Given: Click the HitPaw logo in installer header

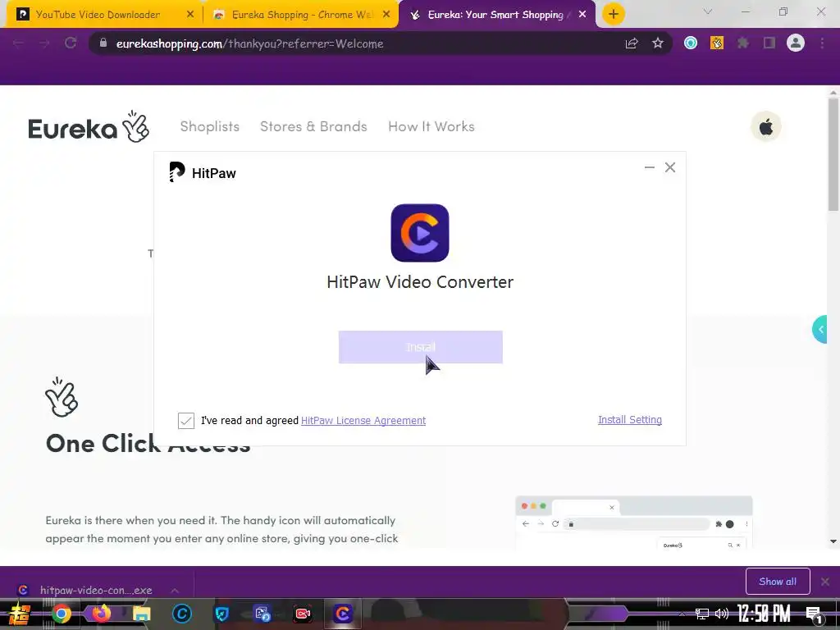Looking at the screenshot, I should pos(203,172).
